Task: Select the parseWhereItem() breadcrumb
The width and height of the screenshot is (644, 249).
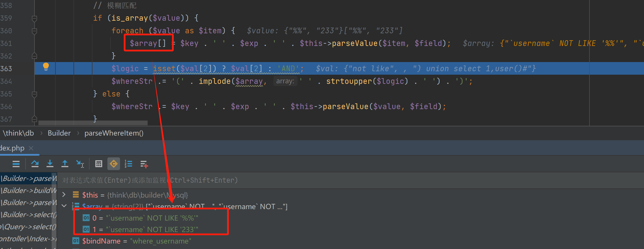Action: [114, 133]
